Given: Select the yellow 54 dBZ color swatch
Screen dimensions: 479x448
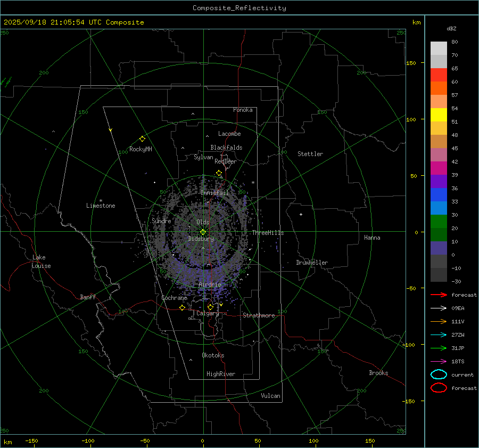Looking at the screenshot, I should tap(439, 115).
